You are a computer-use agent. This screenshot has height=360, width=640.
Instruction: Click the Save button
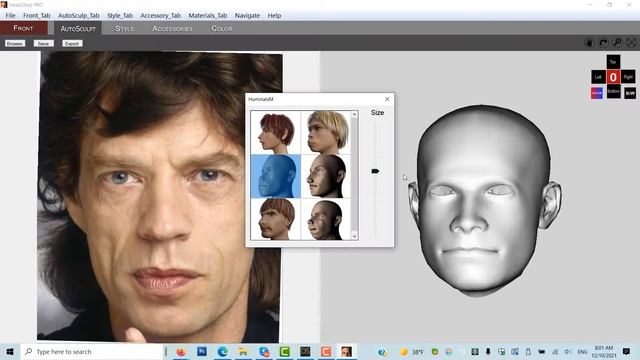pyautogui.click(x=44, y=43)
